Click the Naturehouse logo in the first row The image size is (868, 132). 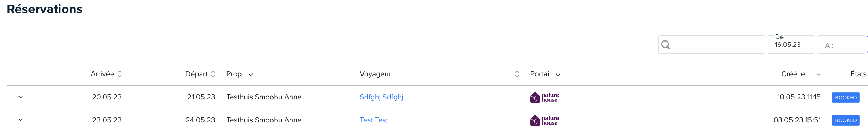544,97
